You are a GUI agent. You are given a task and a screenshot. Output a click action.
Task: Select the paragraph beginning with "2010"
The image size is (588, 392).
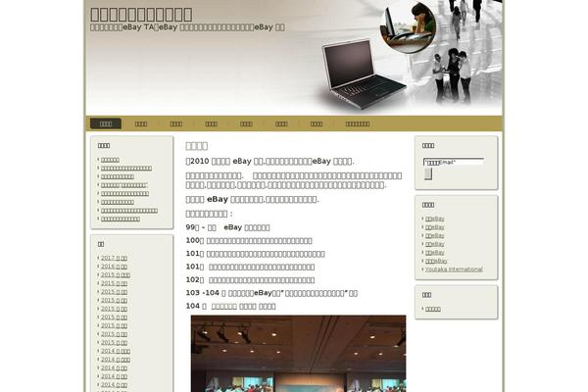[269, 162]
